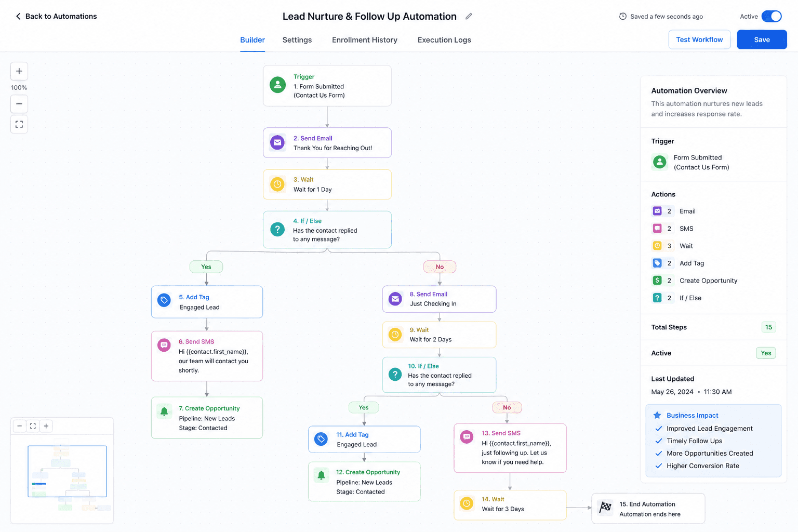Click chat icon on step 6 Send SMS
The image size is (798, 532).
tap(164, 345)
